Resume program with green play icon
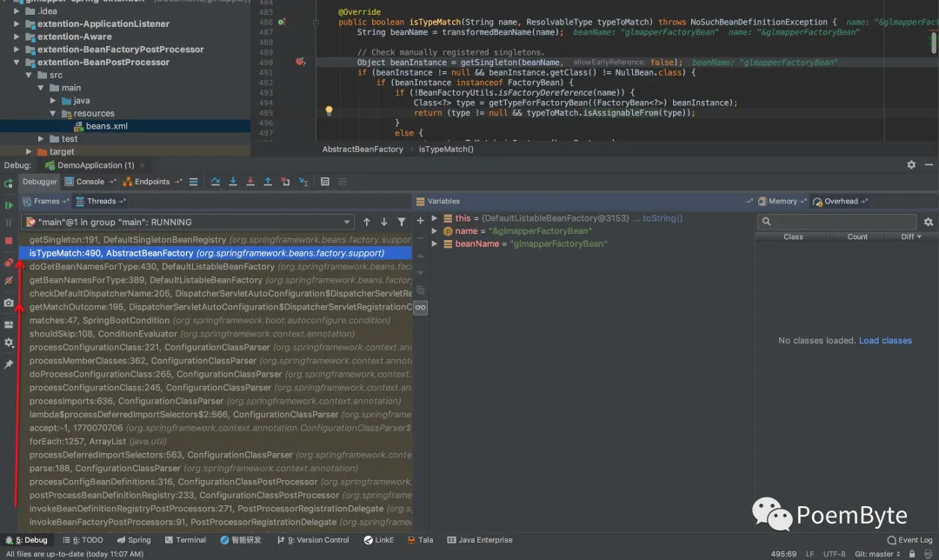Image resolution: width=939 pixels, height=560 pixels. pos(9,205)
